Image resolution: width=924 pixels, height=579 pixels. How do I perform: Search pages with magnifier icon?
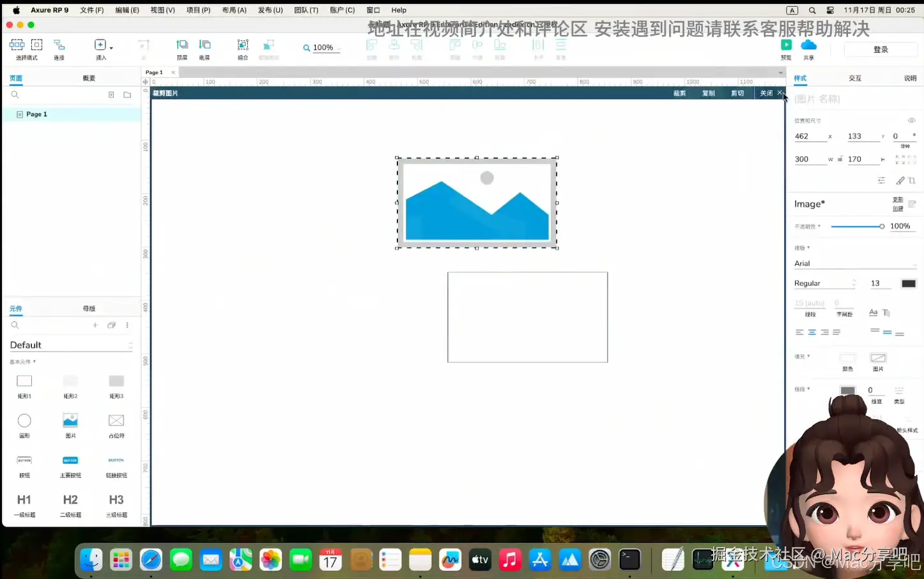(x=15, y=95)
